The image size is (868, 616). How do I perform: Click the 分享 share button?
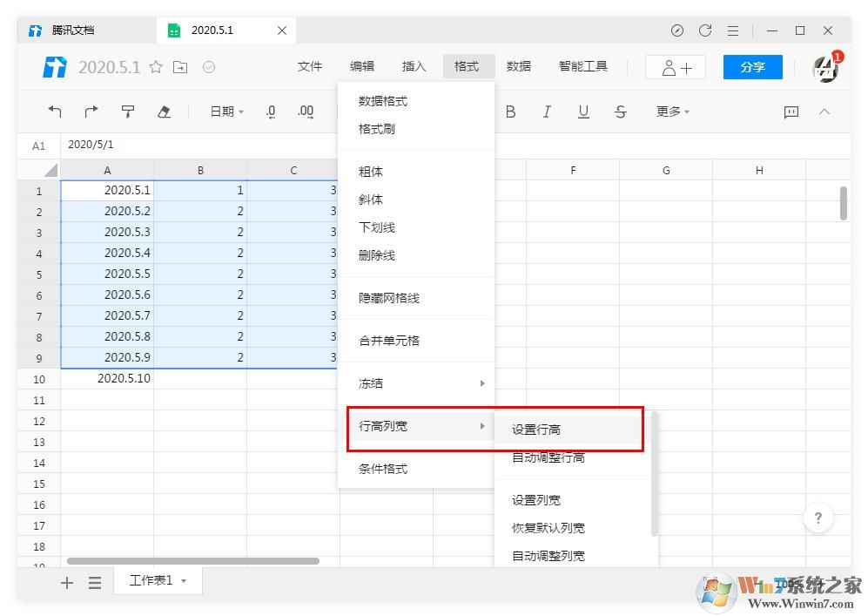(x=752, y=66)
